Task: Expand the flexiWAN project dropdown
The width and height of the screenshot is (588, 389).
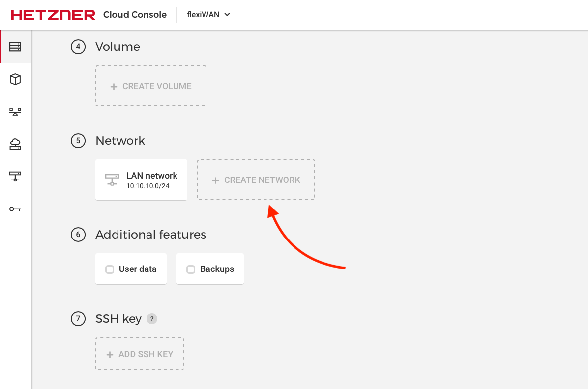Action: point(208,15)
